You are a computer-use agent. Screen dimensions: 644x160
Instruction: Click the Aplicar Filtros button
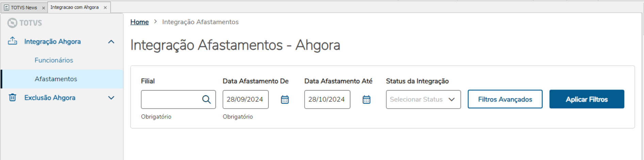[587, 99]
